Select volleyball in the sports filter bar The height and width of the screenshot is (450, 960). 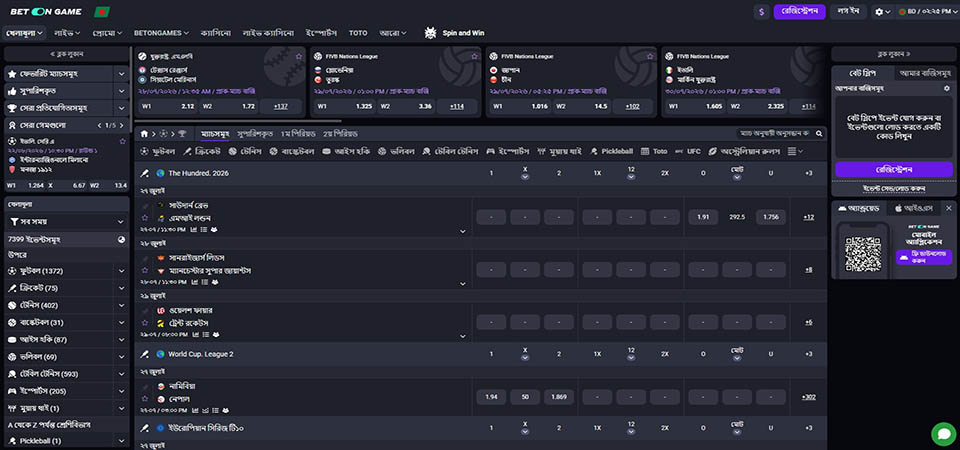click(x=396, y=151)
